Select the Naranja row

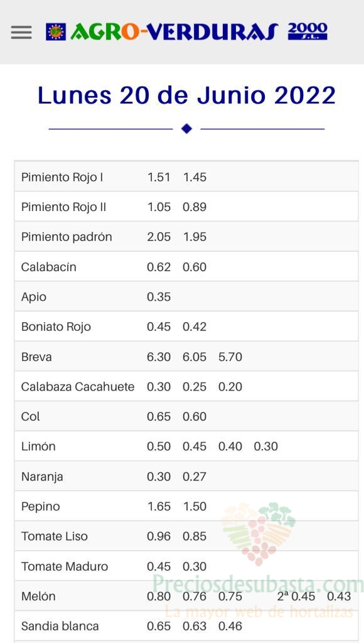[186, 477]
